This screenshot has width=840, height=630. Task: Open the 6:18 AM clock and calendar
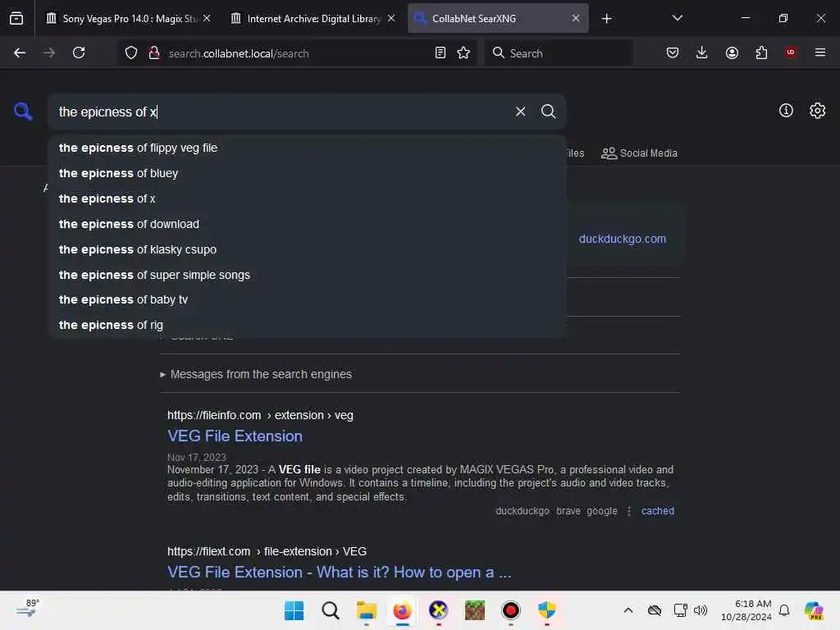point(746,610)
